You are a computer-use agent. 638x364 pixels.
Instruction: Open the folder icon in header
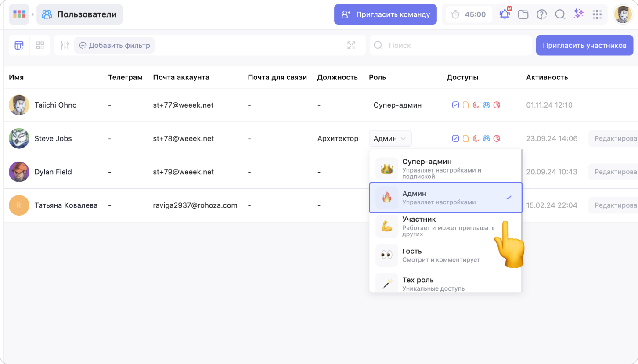pos(523,14)
